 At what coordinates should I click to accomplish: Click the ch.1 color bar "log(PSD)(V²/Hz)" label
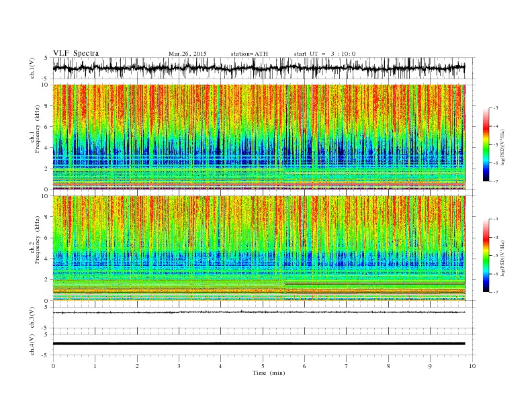click(503, 148)
